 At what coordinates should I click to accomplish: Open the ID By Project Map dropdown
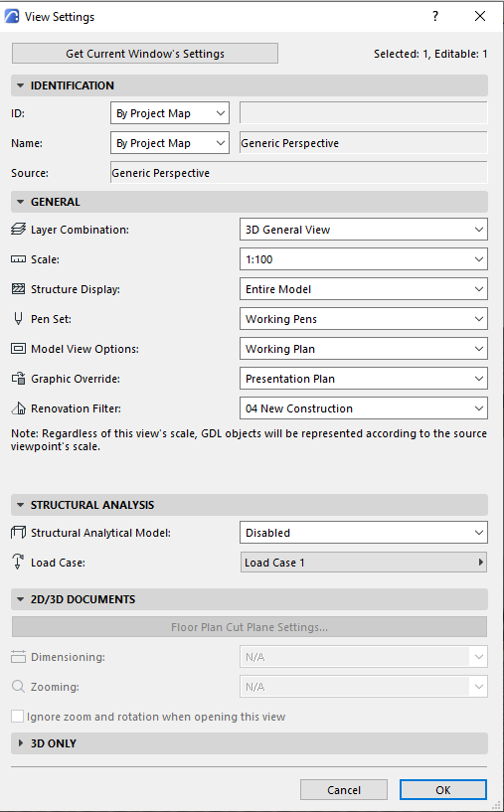pyautogui.click(x=170, y=113)
